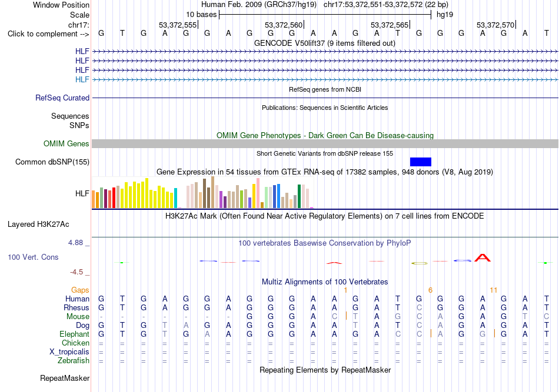Open the "OMIM Gene Phenotypes" green track title
This screenshot has height=392, width=559.
[x=325, y=135]
